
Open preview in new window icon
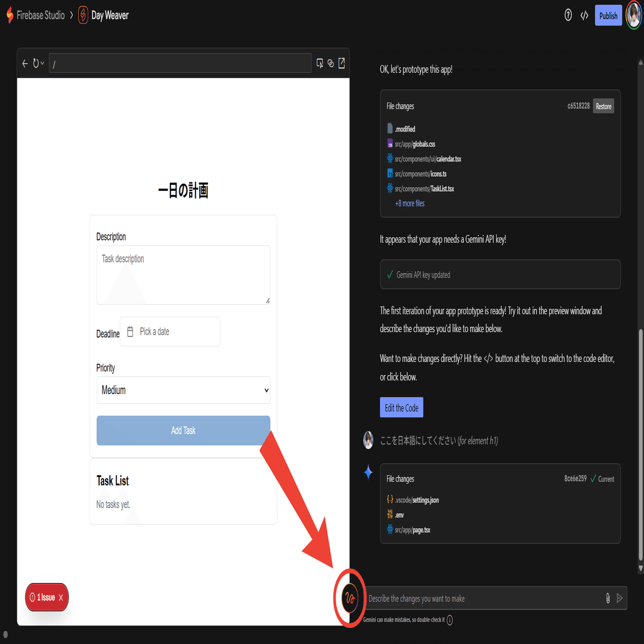coord(342,63)
